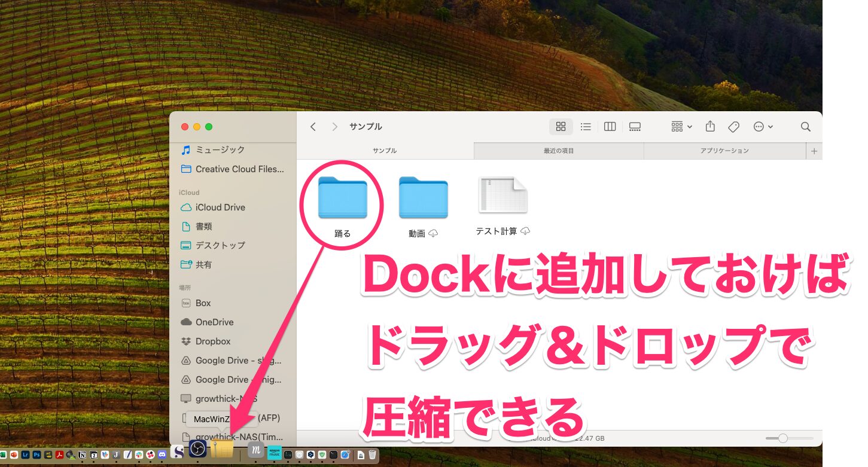The width and height of the screenshot is (868, 467).
Task: Switch Finder to column view
Action: pyautogui.click(x=610, y=126)
